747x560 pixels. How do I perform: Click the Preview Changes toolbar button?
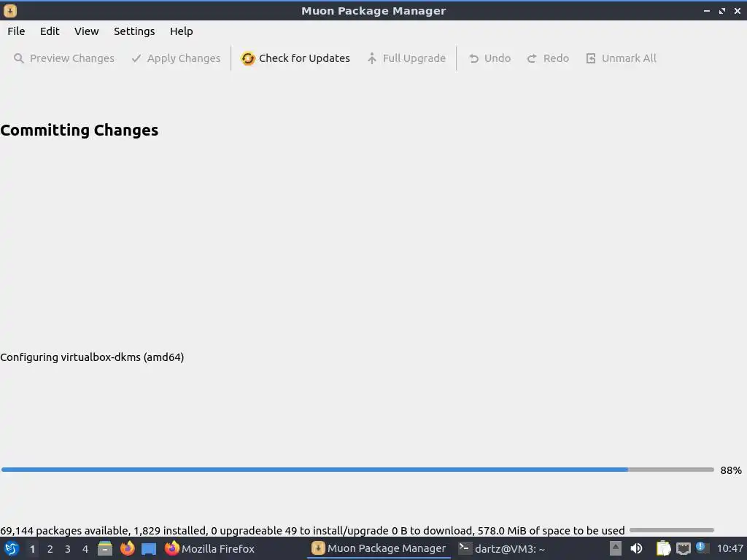point(64,58)
